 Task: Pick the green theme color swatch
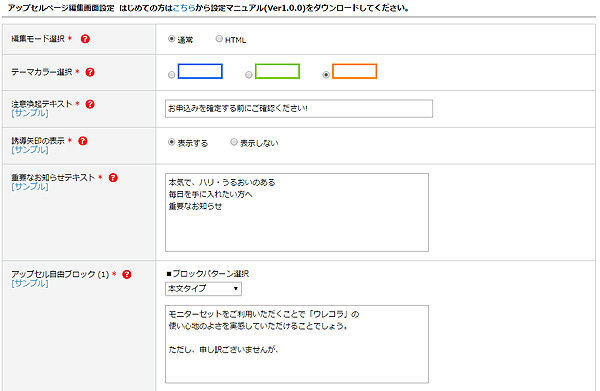click(x=277, y=71)
